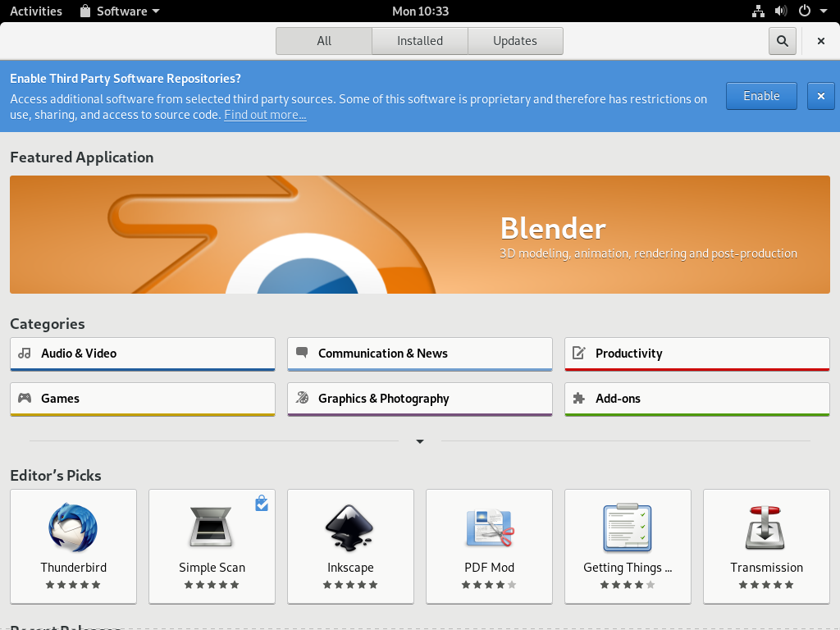Open the Graphics & Photography category

[x=420, y=399]
